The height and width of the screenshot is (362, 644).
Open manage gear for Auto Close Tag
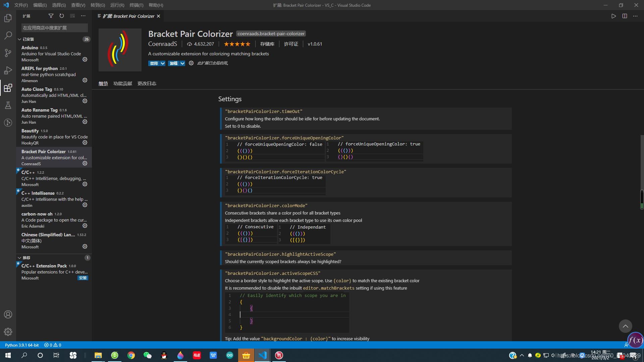(85, 101)
